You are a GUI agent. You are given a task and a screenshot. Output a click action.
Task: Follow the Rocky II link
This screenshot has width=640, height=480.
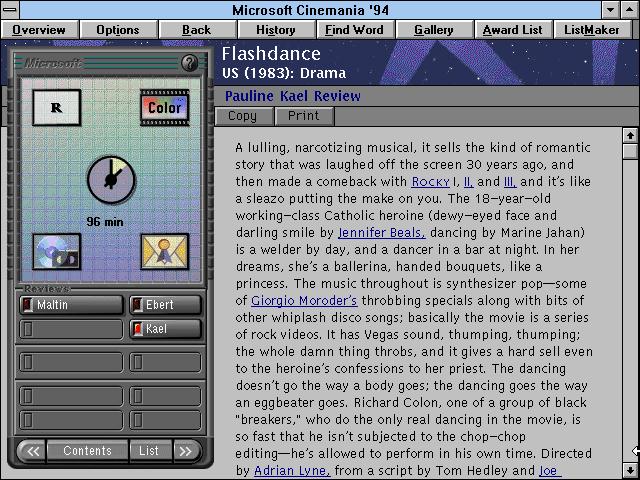pos(469,182)
